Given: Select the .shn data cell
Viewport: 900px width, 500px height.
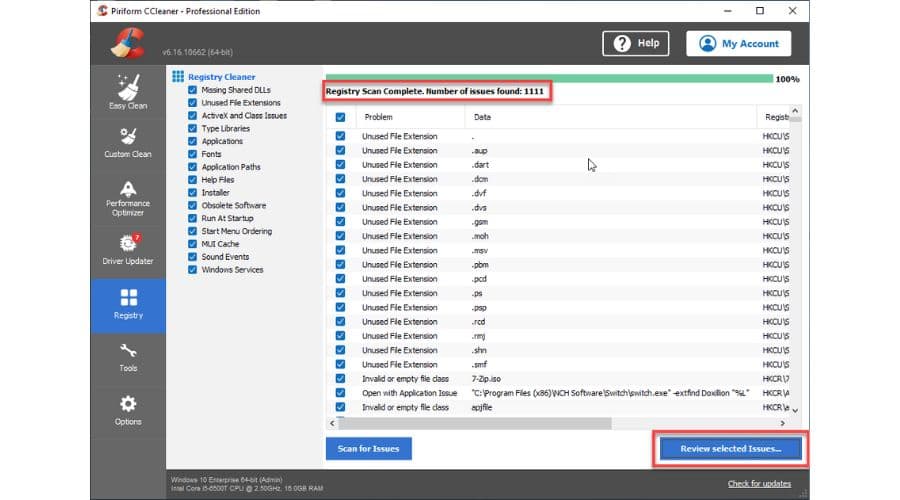Looking at the screenshot, I should pos(479,350).
